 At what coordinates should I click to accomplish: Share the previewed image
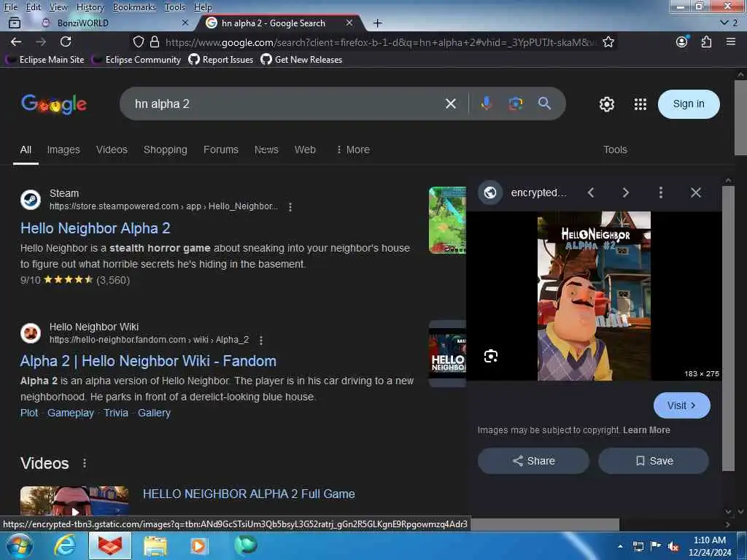533,461
